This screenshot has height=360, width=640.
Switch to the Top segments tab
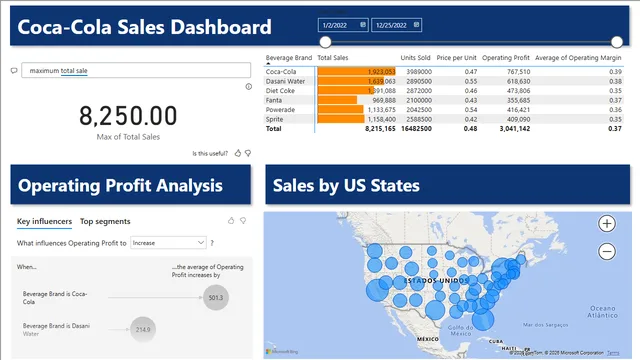point(105,221)
